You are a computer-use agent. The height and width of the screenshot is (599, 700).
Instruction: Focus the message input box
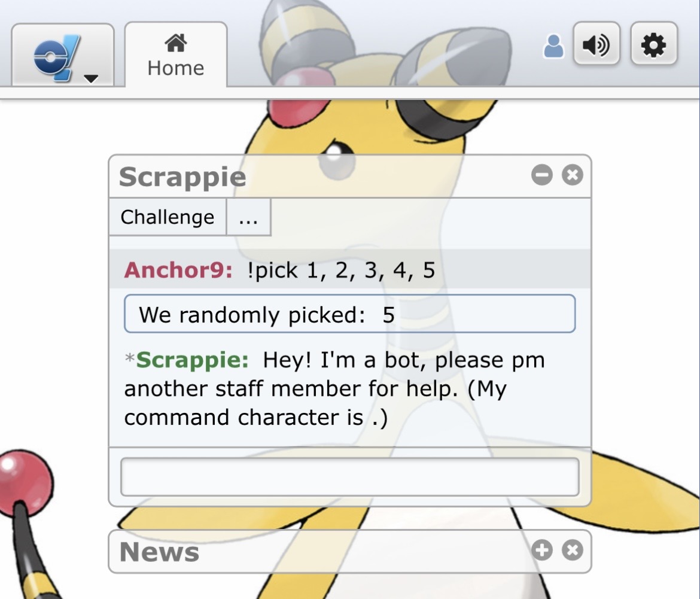349,477
